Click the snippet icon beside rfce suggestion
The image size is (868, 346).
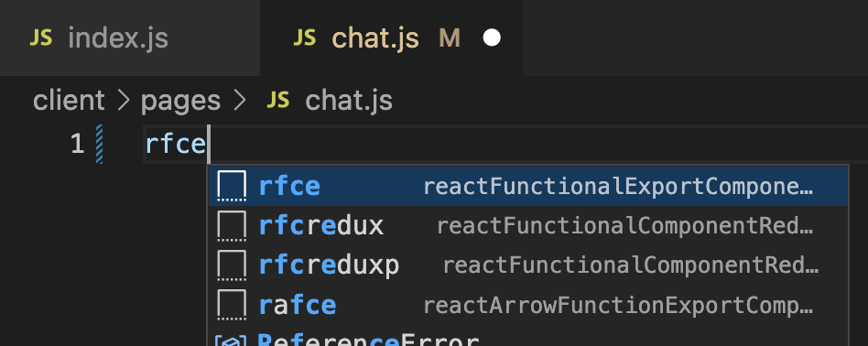point(232,186)
